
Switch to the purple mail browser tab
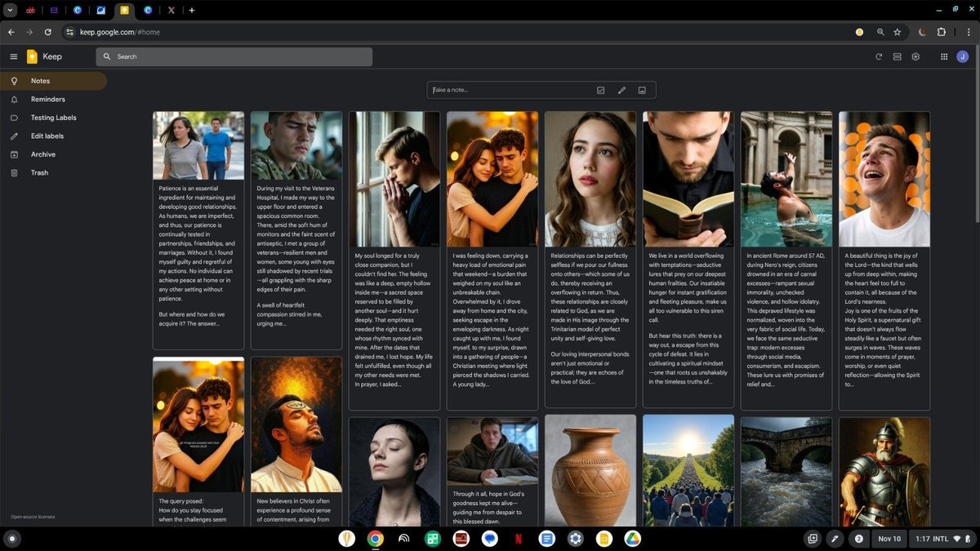coord(54,10)
